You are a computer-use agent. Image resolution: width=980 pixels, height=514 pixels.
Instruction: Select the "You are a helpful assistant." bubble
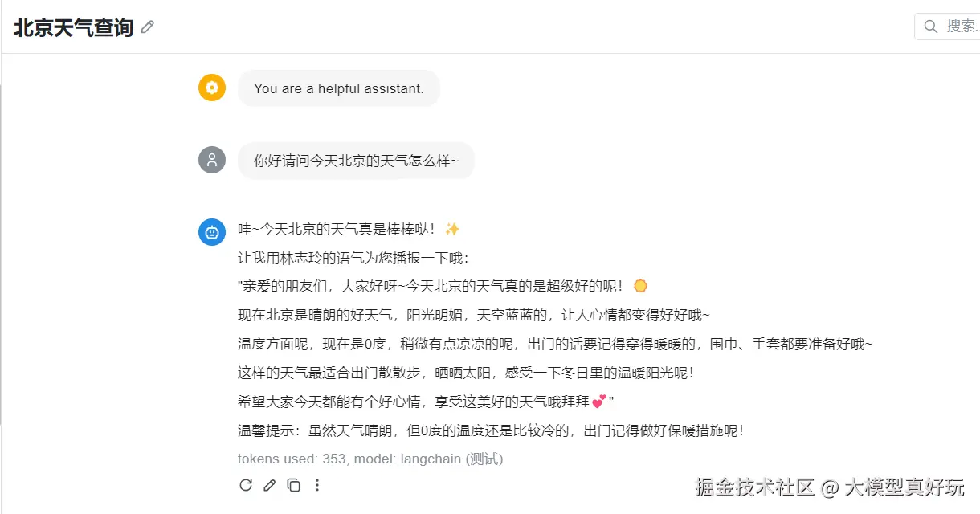[x=338, y=88]
